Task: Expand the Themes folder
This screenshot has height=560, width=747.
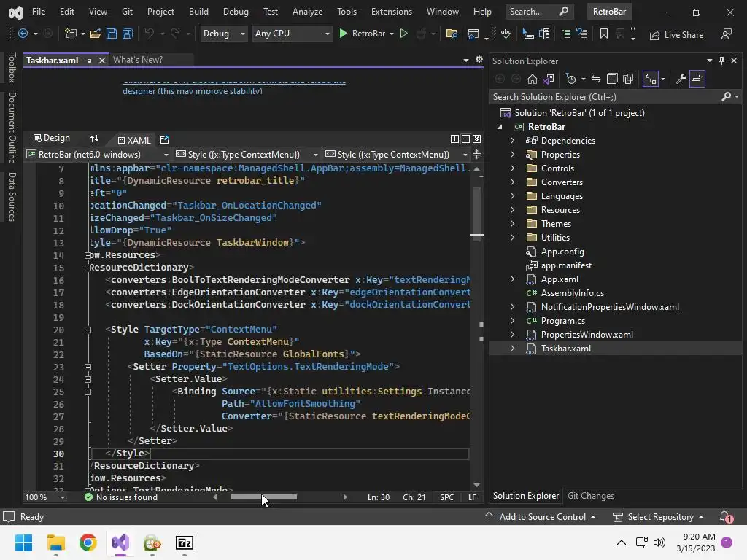Action: pyautogui.click(x=512, y=224)
